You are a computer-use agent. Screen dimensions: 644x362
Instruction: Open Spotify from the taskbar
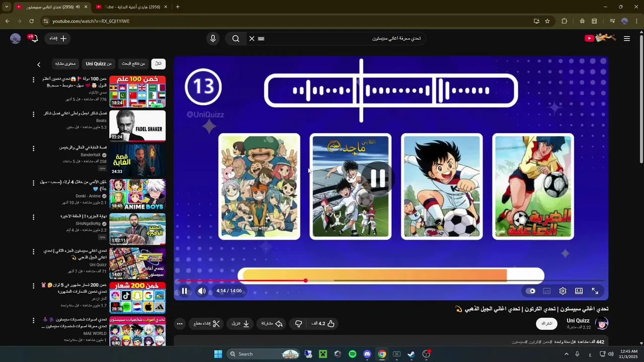[x=352, y=354]
